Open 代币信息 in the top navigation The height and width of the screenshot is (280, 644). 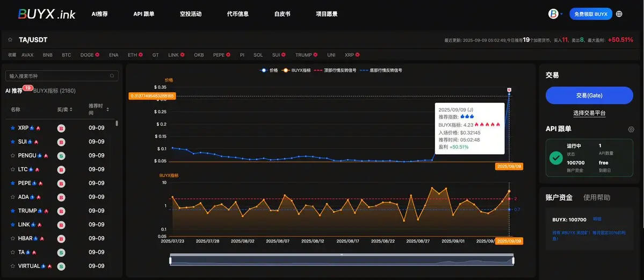[x=238, y=14]
